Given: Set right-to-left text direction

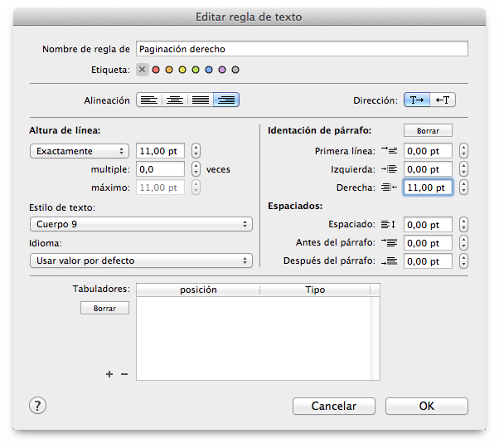Looking at the screenshot, I should (x=443, y=100).
